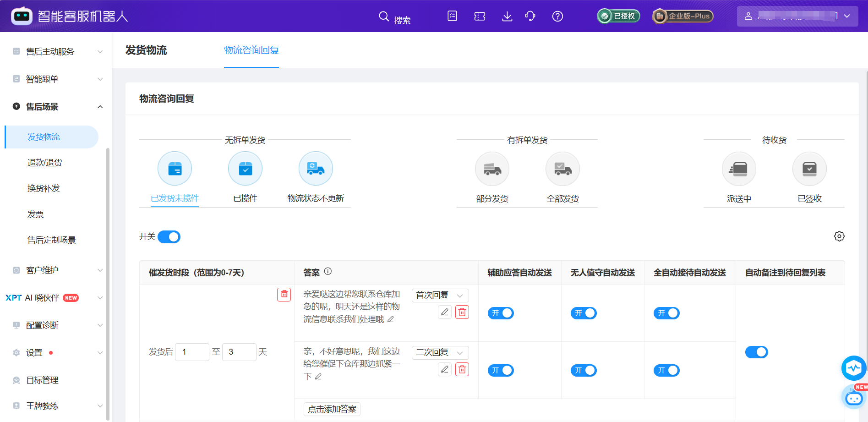The height and width of the screenshot is (422, 868).
Task: Open 发票 in sidebar
Action: 36,214
